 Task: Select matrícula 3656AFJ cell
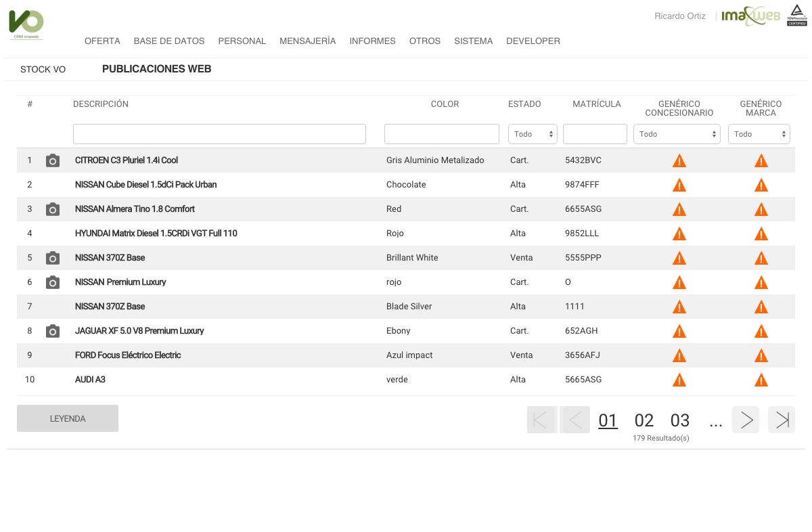coord(583,355)
